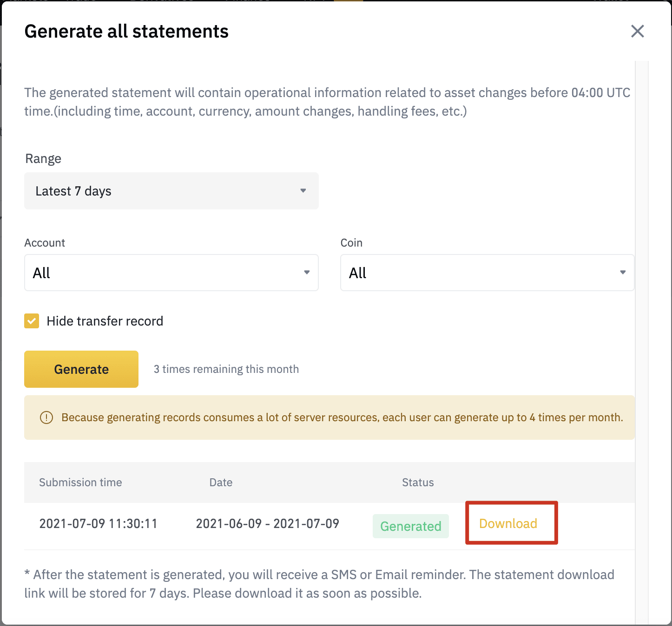
Task: Click the Status column header
Action: click(418, 483)
